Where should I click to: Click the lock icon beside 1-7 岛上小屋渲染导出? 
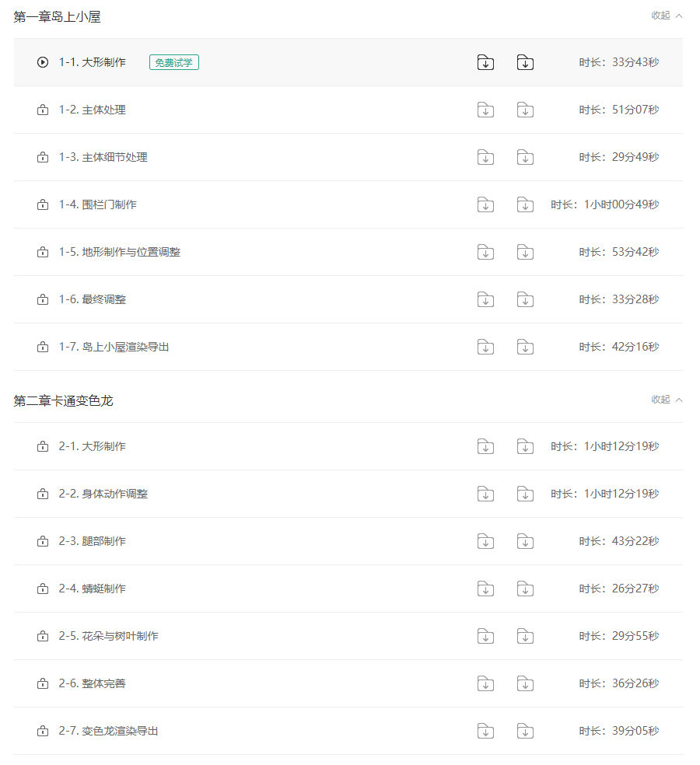pyautogui.click(x=43, y=347)
